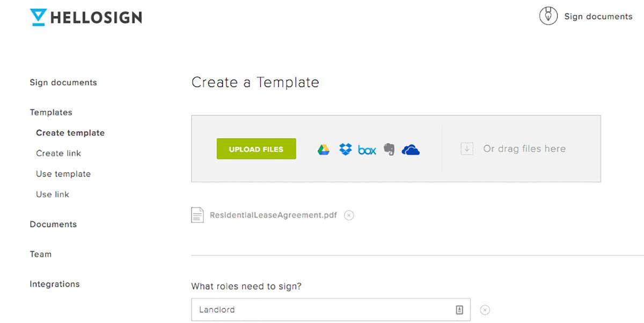Click the lightbulb Sign documents icon
Image resolution: width=644 pixels, height=323 pixels.
[x=547, y=16]
